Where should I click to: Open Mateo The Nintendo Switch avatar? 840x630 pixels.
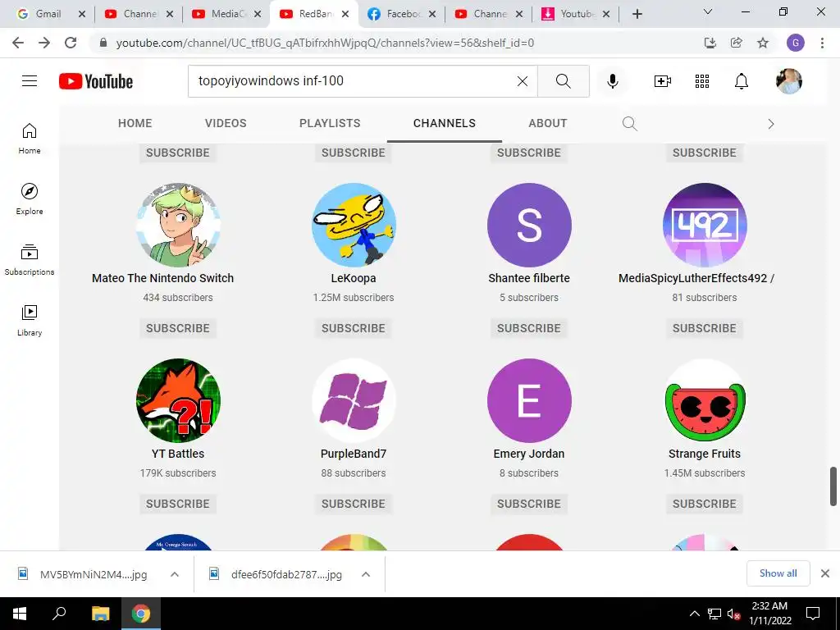pyautogui.click(x=178, y=225)
